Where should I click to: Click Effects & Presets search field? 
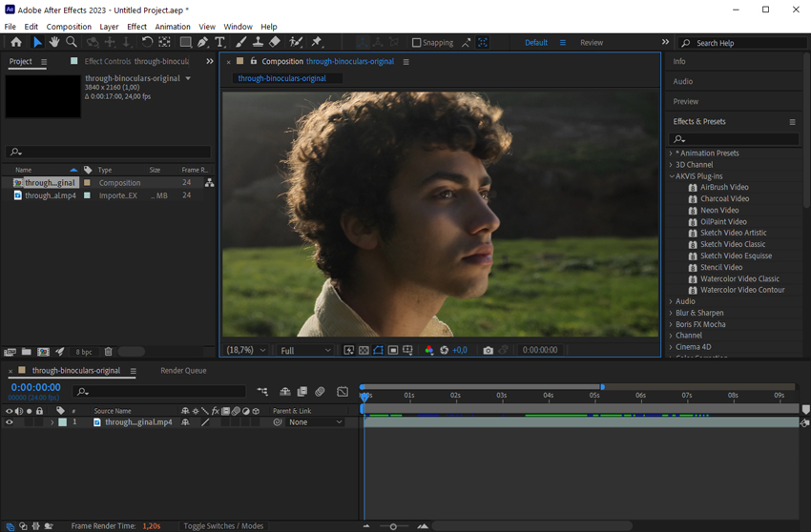734,138
